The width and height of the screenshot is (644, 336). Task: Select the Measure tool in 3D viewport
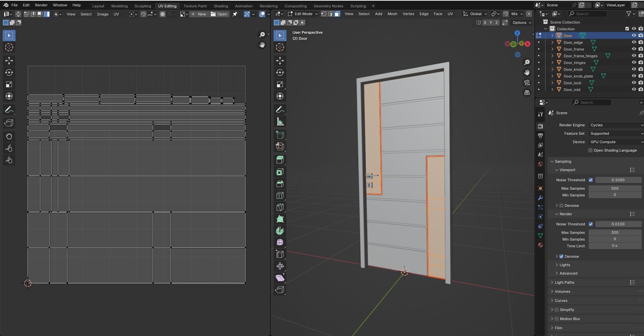coord(280,122)
